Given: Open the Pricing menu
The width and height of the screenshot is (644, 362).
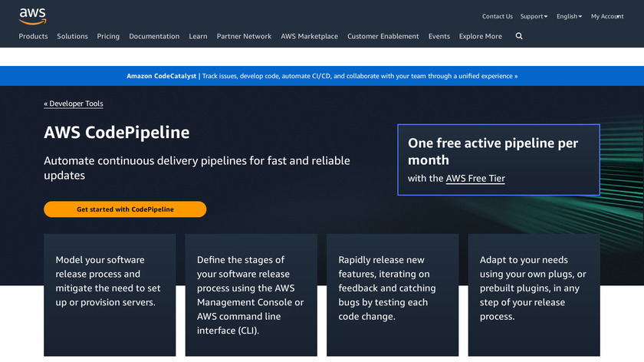Looking at the screenshot, I should click(108, 36).
